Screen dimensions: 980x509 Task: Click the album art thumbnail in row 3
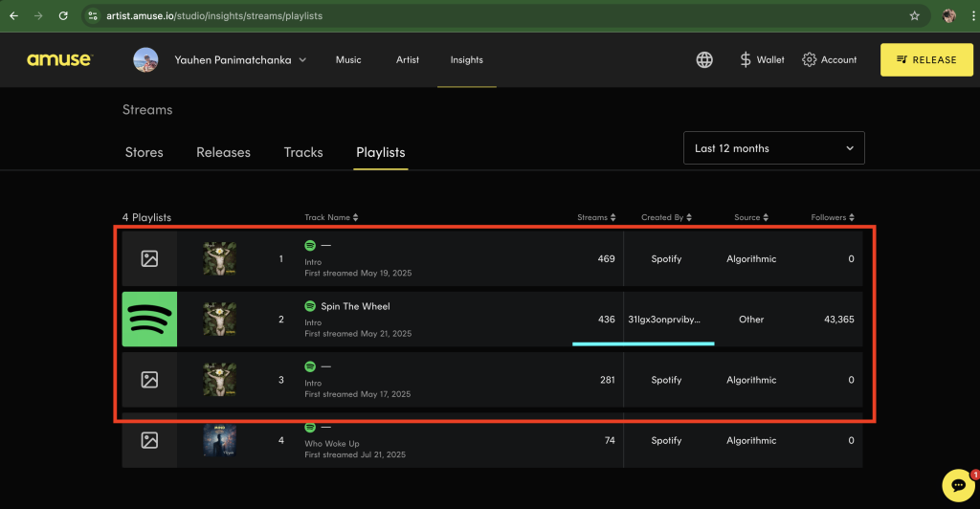tap(219, 380)
